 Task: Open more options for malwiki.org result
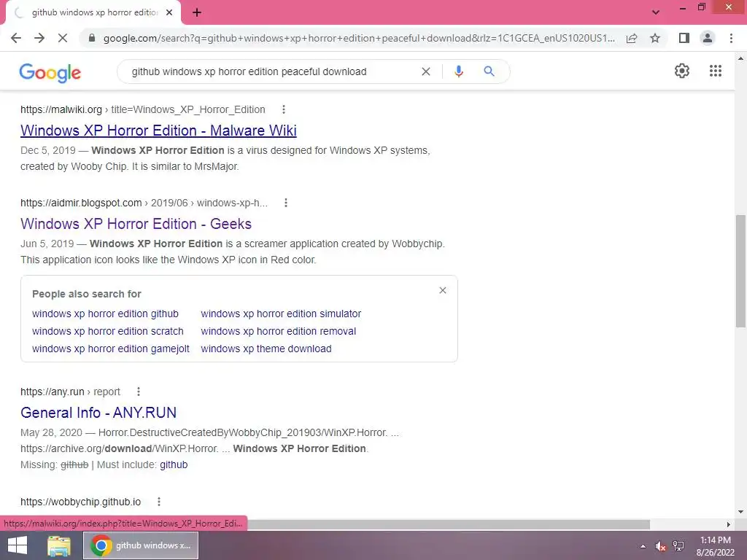click(x=284, y=109)
